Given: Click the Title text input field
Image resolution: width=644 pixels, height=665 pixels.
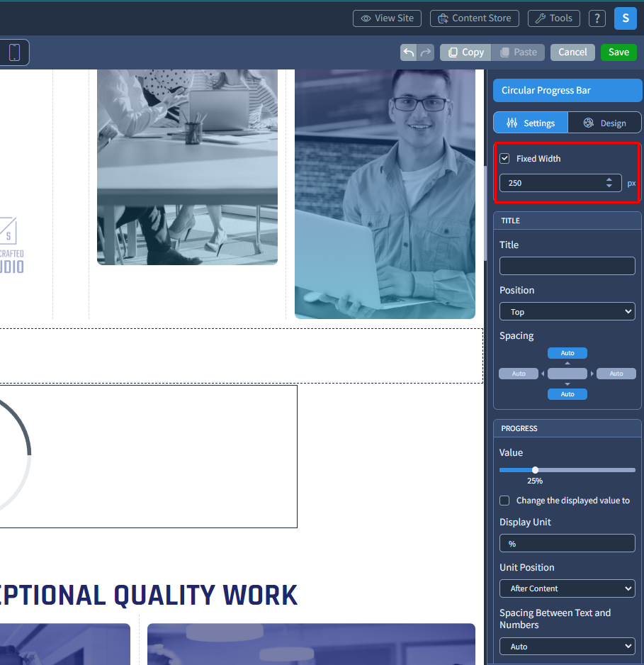Looking at the screenshot, I should [567, 266].
